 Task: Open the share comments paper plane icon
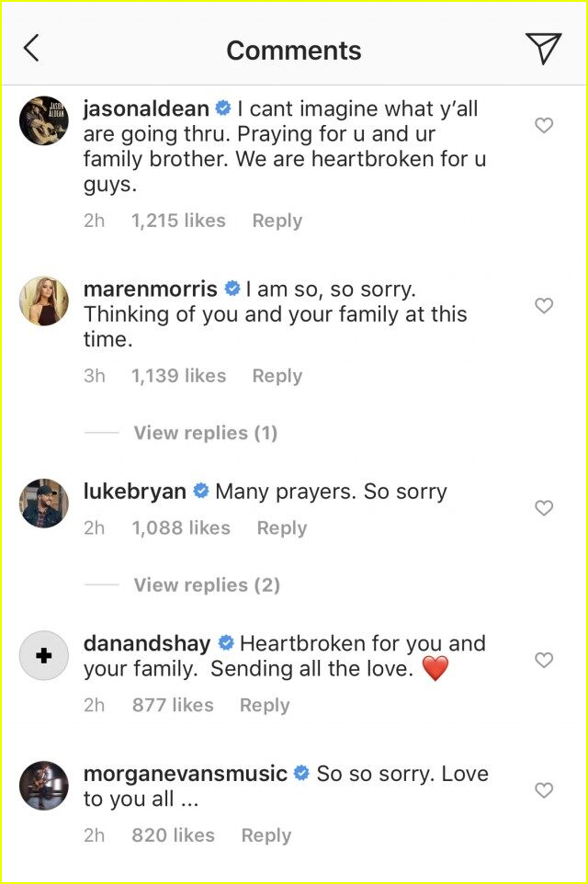pos(546,48)
